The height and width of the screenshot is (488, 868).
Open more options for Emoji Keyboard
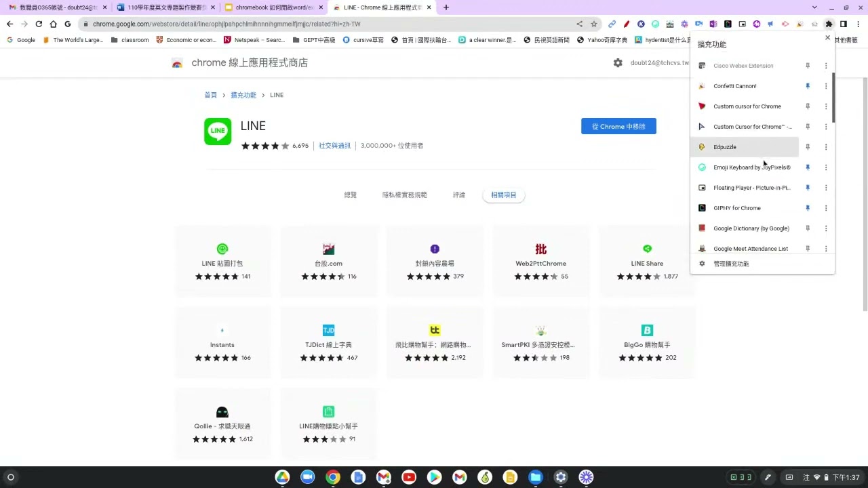coord(825,167)
